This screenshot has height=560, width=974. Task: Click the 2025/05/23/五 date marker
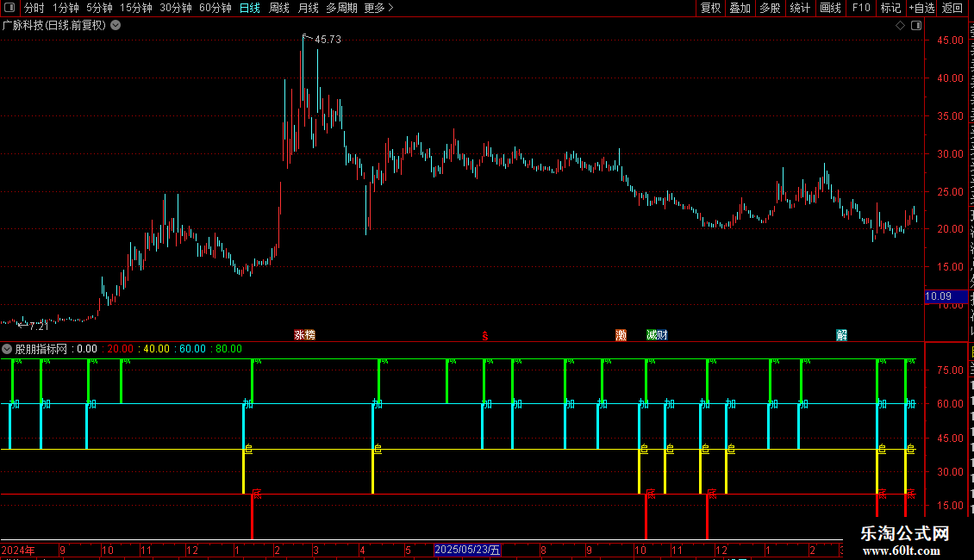point(467,550)
